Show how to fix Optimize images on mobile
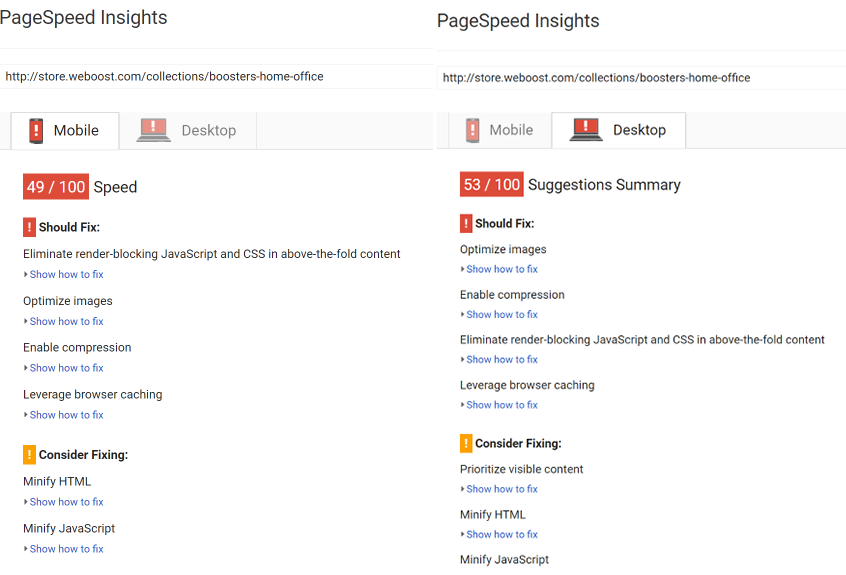Image resolution: width=846 pixels, height=575 pixels. [66, 321]
